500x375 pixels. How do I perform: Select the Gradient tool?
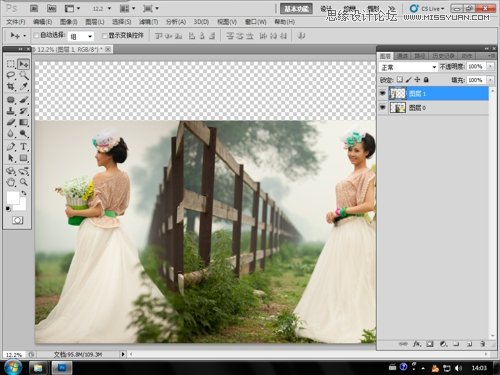pos(23,122)
